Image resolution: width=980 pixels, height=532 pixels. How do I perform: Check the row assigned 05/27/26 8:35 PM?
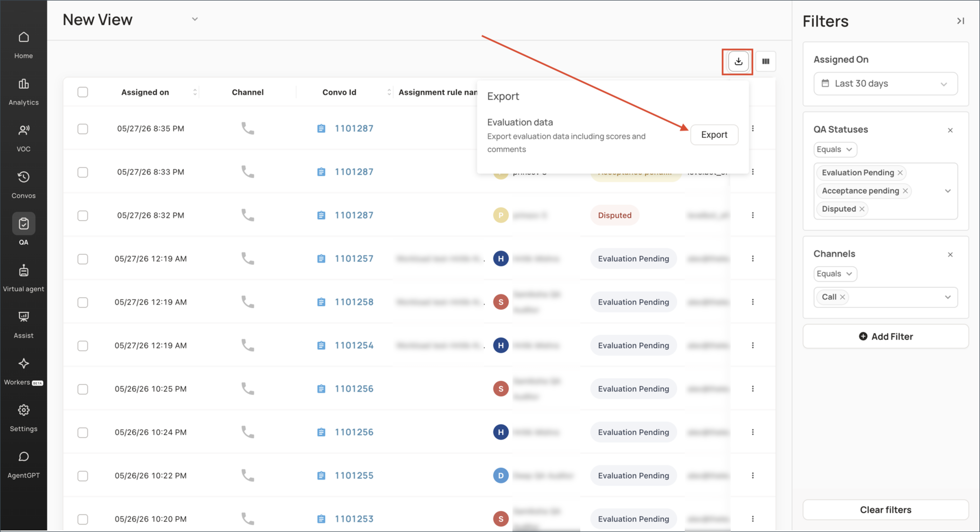(83, 129)
